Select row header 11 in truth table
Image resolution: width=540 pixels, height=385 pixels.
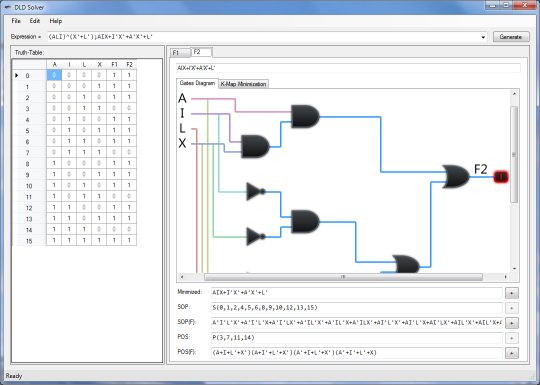click(29, 197)
